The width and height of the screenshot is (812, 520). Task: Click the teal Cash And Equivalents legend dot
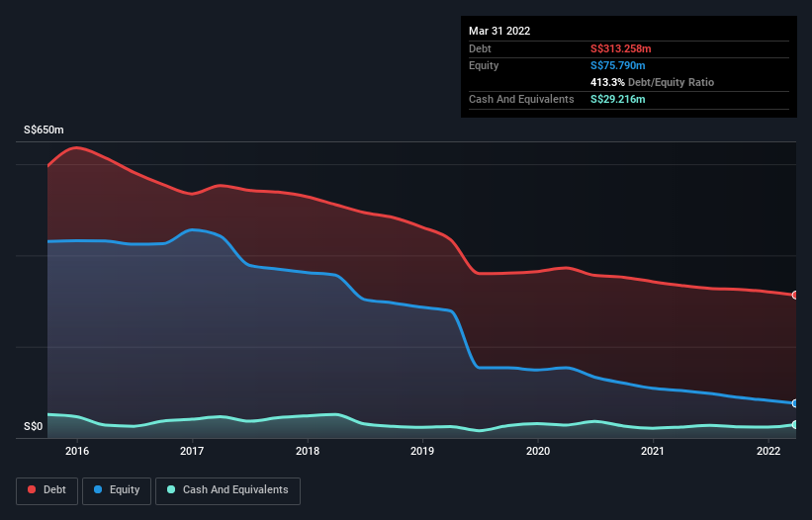point(171,489)
